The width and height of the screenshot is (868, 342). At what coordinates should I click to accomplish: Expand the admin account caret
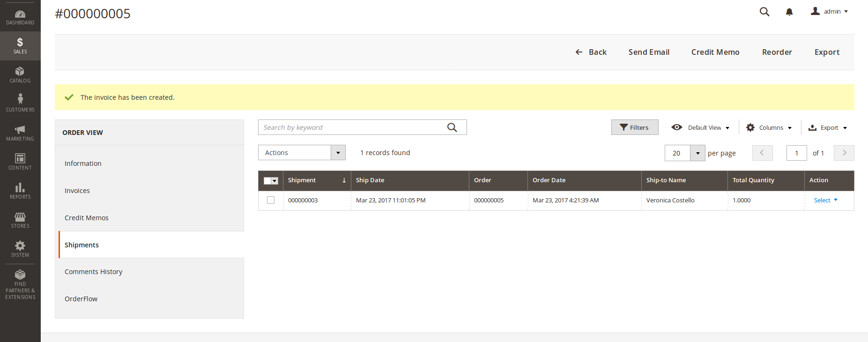coord(846,12)
